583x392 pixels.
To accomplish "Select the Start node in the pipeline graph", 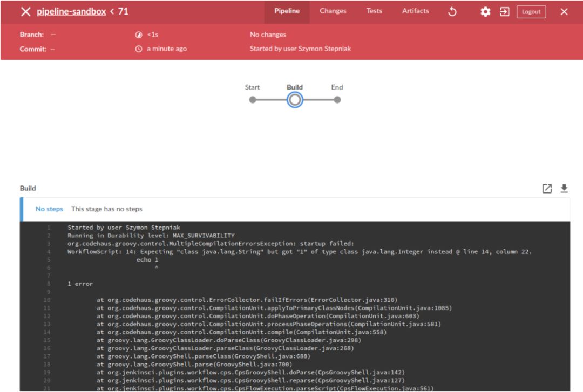I will pyautogui.click(x=253, y=100).
